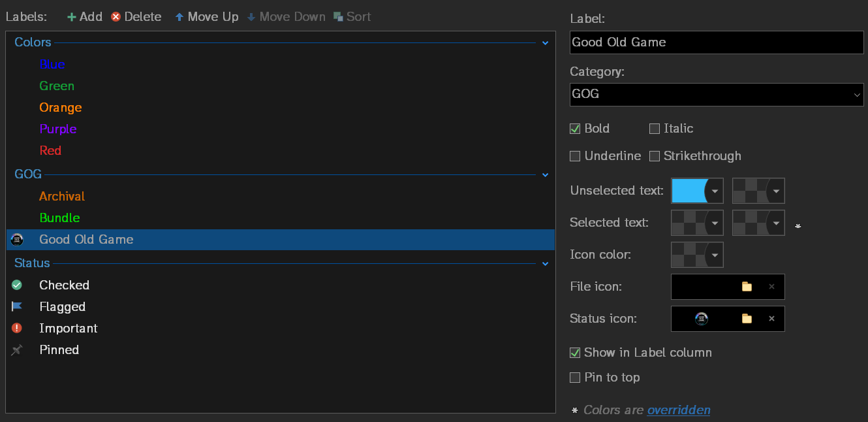Click the Pinned pushpin icon
Screen dimensions: 868x422
pyautogui.click(x=17, y=349)
